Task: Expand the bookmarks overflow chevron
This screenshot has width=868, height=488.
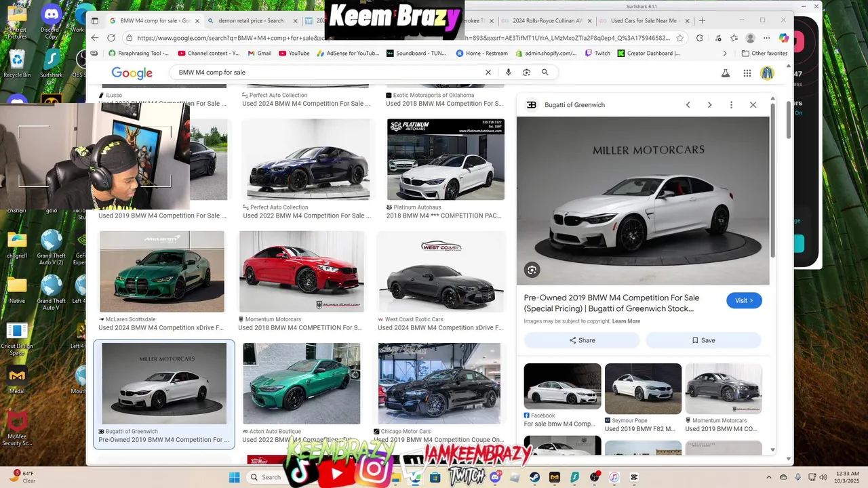Action: coord(724,53)
